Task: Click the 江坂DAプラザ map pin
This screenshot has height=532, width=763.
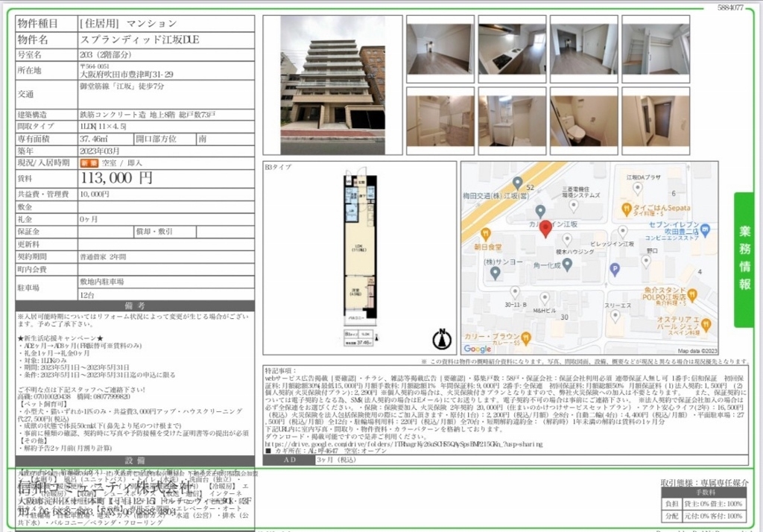Action: click(x=637, y=189)
